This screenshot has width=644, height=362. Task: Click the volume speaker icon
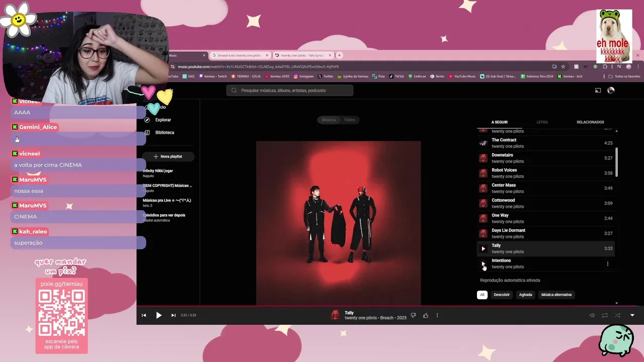tap(592, 315)
